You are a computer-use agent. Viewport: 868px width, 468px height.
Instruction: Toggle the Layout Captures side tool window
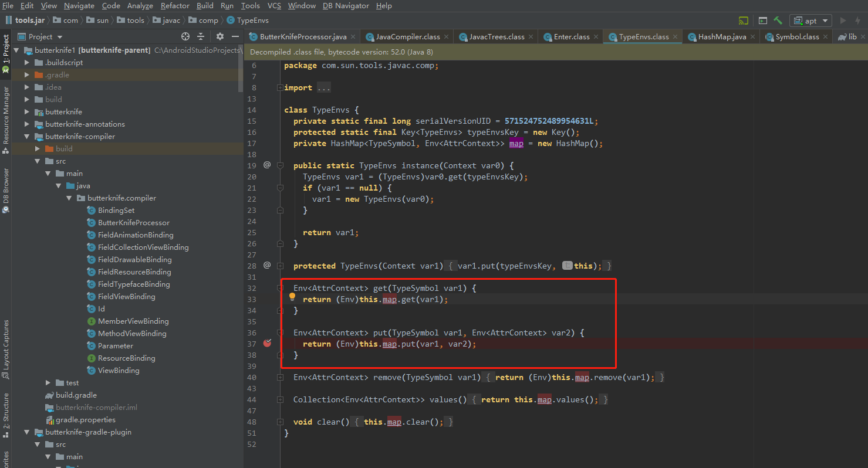6,348
